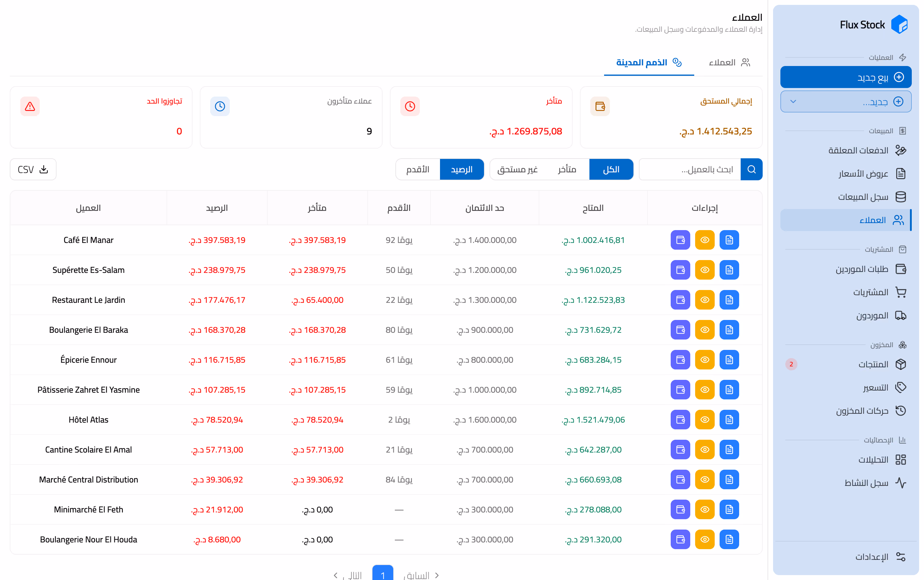Click the إجمالي المستحق summary card
Screen dimensions: 924x580
pyautogui.click(x=671, y=117)
